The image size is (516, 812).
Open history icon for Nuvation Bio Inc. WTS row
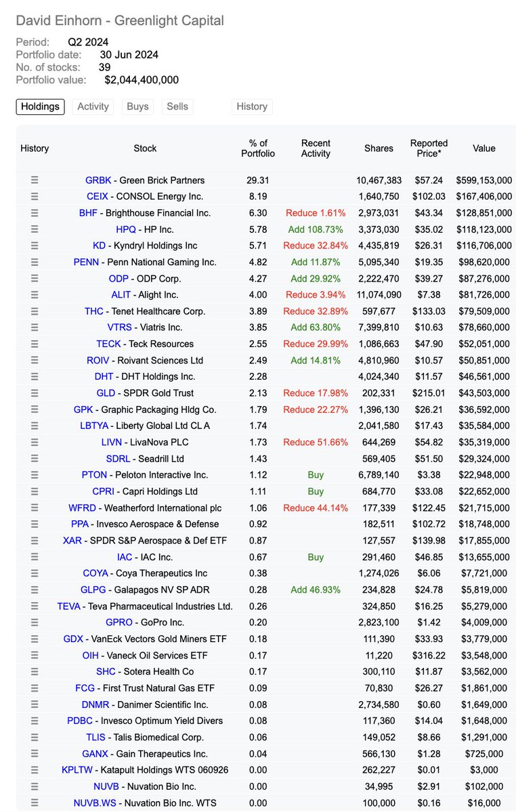(x=35, y=803)
